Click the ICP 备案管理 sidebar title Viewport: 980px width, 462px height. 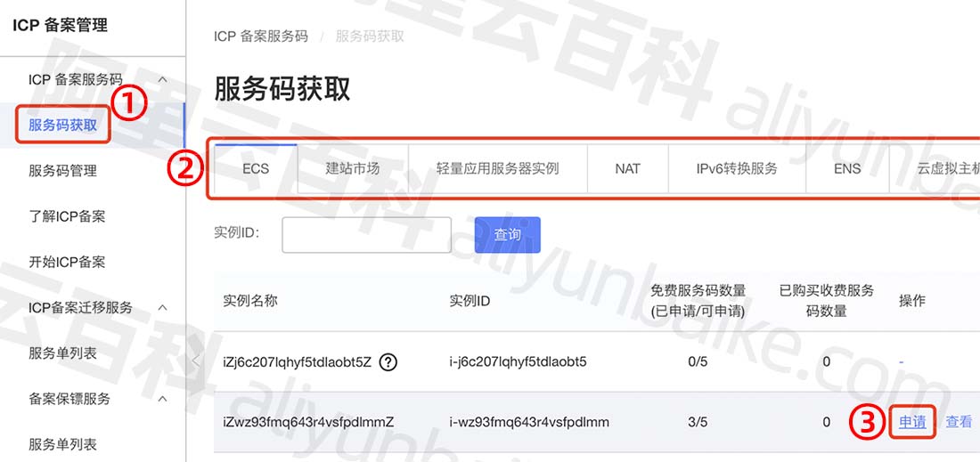[x=60, y=25]
